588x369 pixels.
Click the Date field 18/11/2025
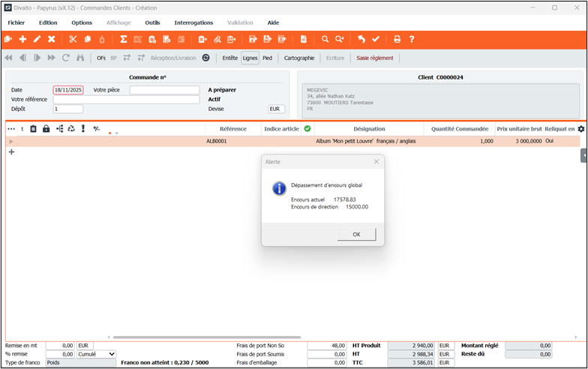point(67,90)
